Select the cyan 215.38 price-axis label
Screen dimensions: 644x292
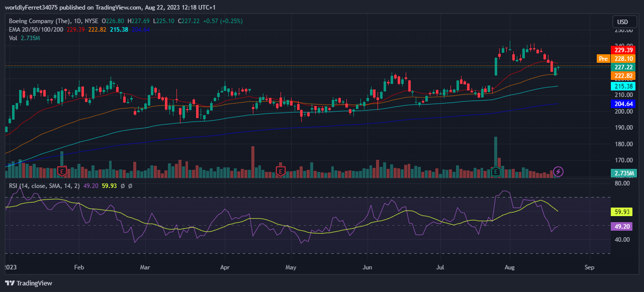pos(623,86)
